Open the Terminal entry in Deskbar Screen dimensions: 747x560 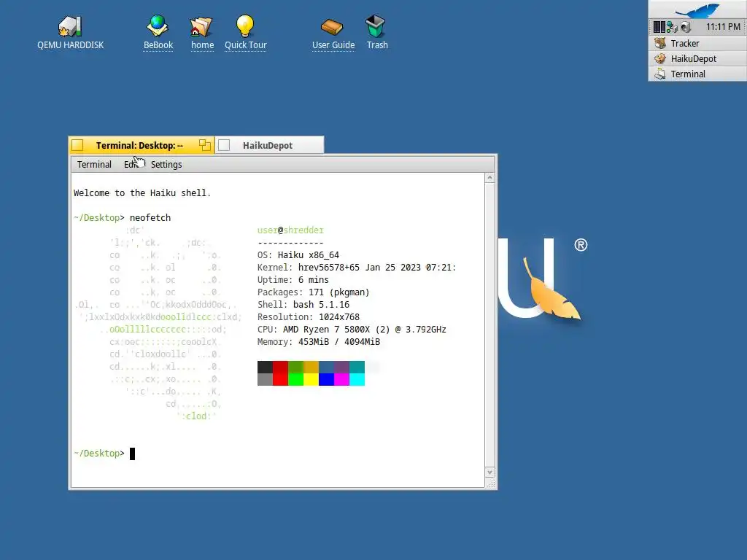(697, 74)
